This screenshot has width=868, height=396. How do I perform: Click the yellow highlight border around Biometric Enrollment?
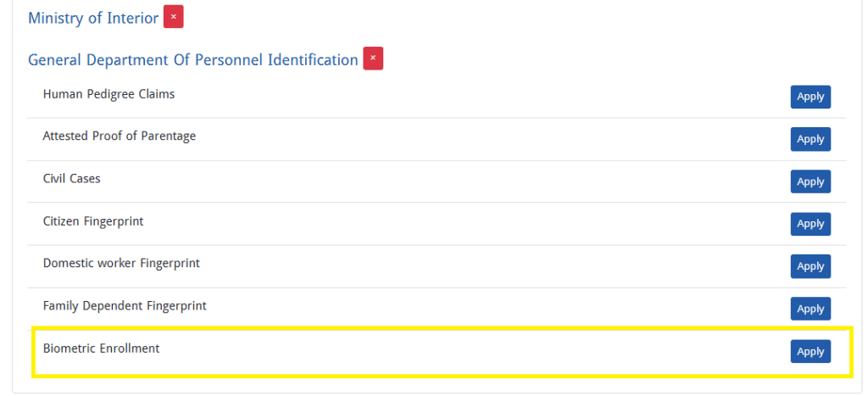point(424,327)
